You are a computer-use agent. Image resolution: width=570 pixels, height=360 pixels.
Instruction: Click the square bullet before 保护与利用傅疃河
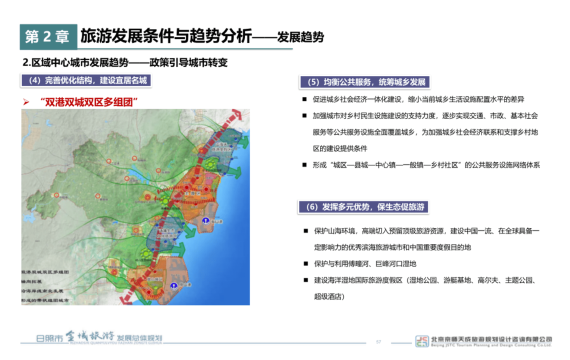pyautogui.click(x=306, y=264)
